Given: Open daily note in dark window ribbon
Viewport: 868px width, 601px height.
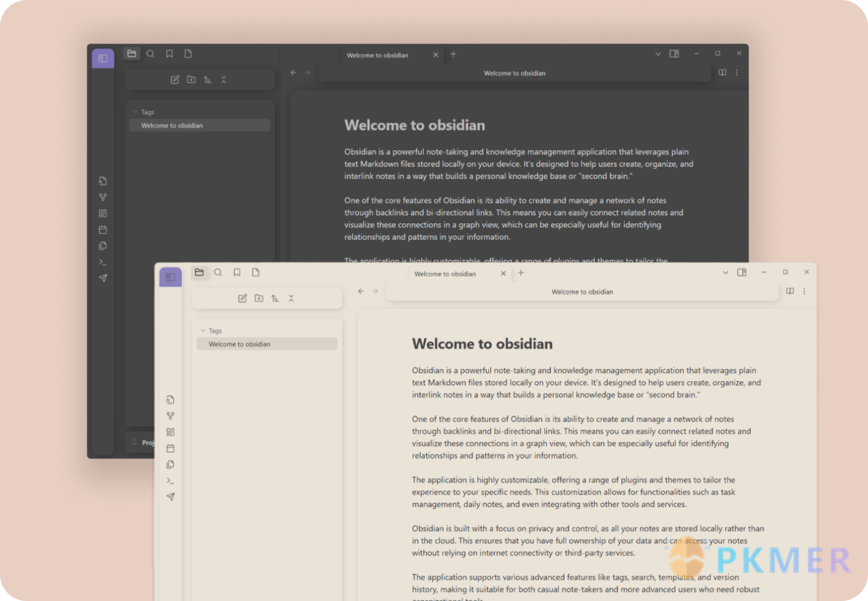Looking at the screenshot, I should pyautogui.click(x=103, y=230).
